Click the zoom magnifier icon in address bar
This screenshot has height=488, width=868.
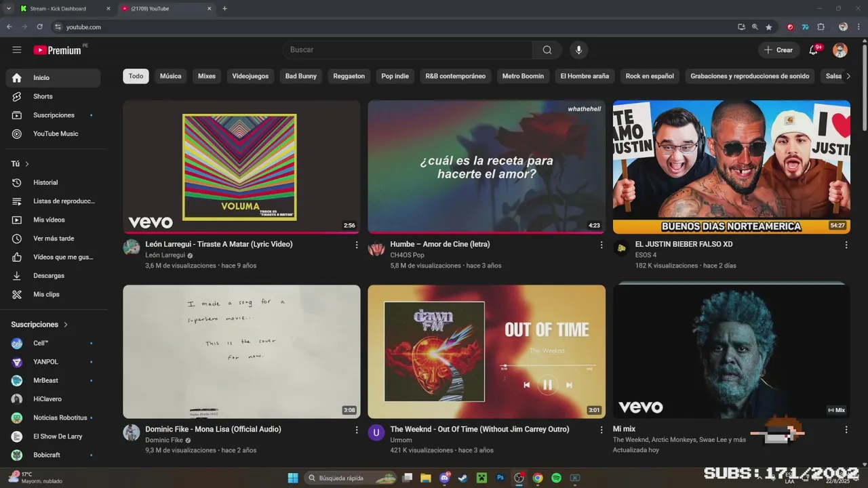755,27
